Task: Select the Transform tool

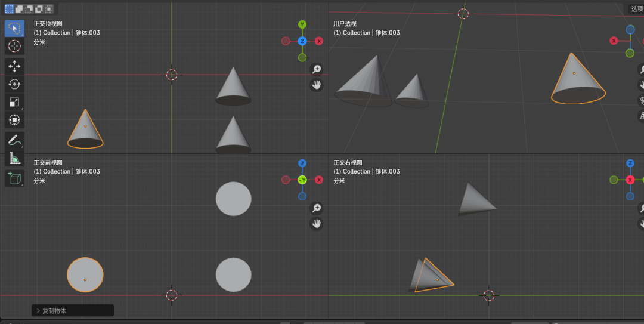Action: pos(14,120)
